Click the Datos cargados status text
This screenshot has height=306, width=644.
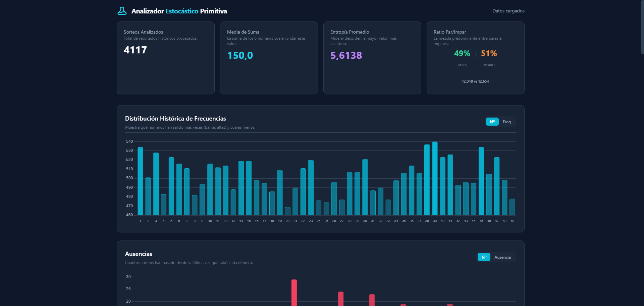508,11
